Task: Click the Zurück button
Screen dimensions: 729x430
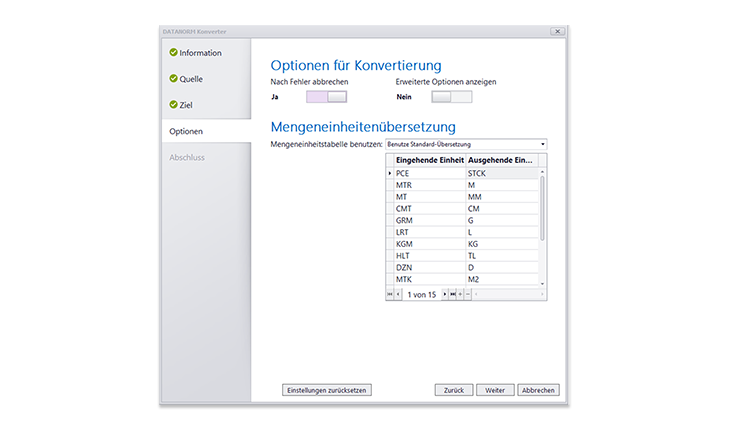Action: pos(454,390)
